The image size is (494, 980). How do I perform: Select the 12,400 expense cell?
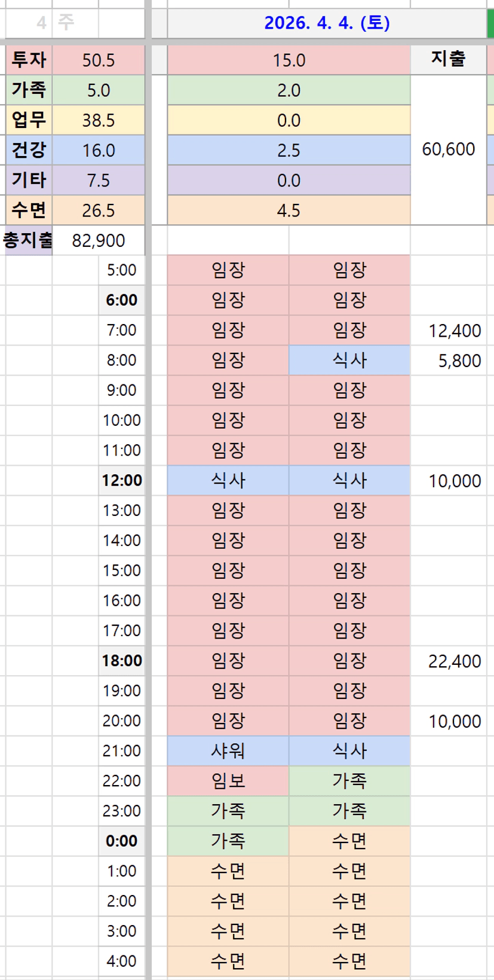454,331
